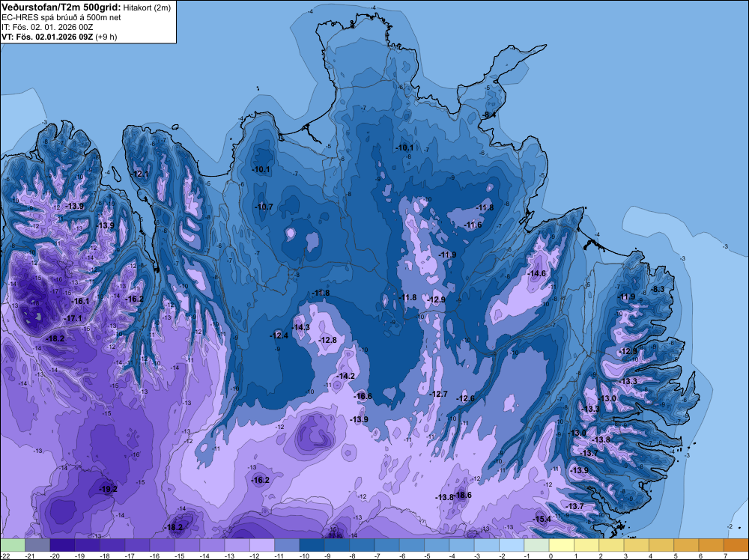Click the title 'Veðurstofan/T2m 500grid: Hitakort (2m)'
The image size is (749, 560).
(x=85, y=7)
